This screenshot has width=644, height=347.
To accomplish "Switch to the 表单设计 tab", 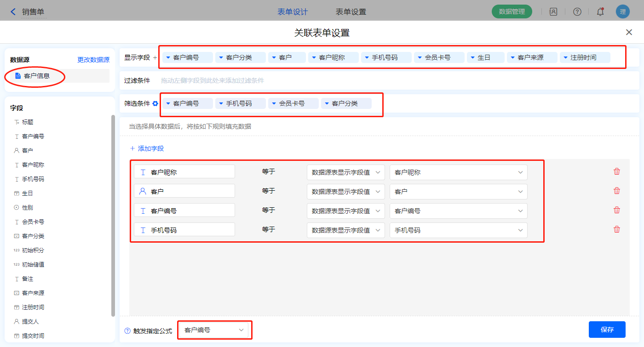I will coord(293,12).
